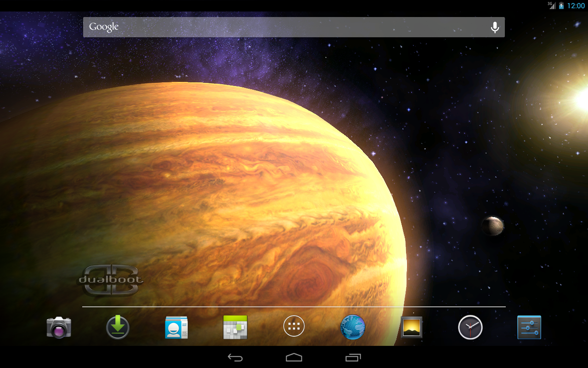Viewport: 588px width, 368px height.
Task: Select the clock widget face
Action: (470, 327)
